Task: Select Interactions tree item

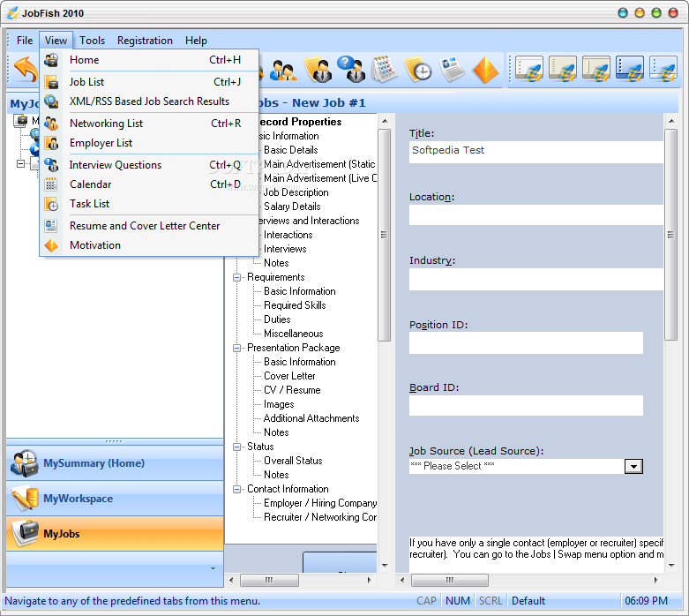Action: pos(288,235)
